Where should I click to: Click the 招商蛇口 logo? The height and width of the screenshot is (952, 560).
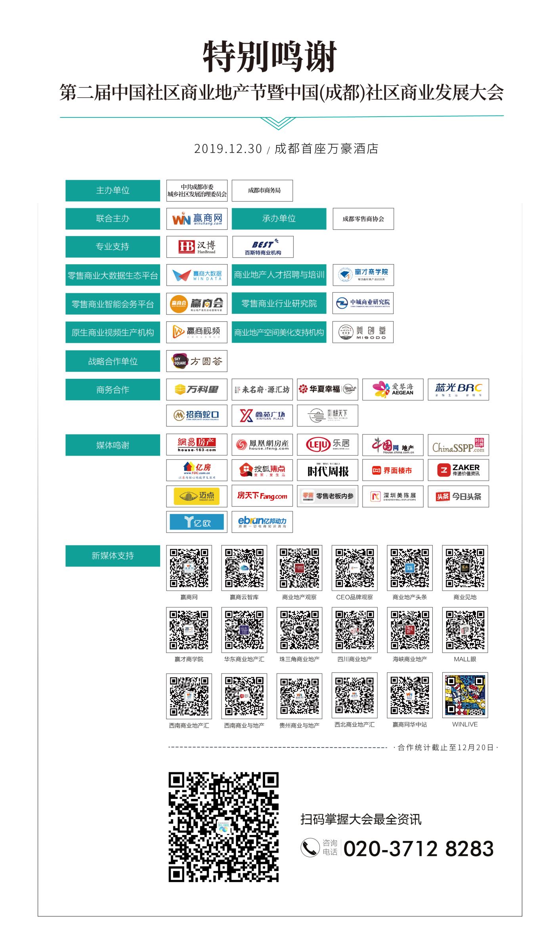click(197, 415)
